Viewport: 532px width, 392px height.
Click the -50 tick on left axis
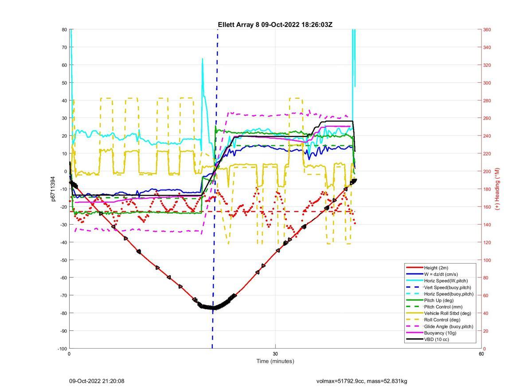point(63,260)
